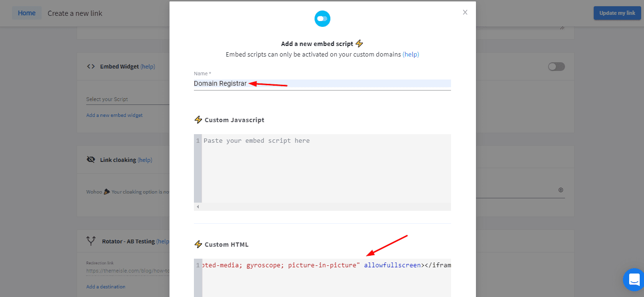Toggle the Embed Widget switch on
Viewport: 644px width, 297px height.
[x=556, y=67]
